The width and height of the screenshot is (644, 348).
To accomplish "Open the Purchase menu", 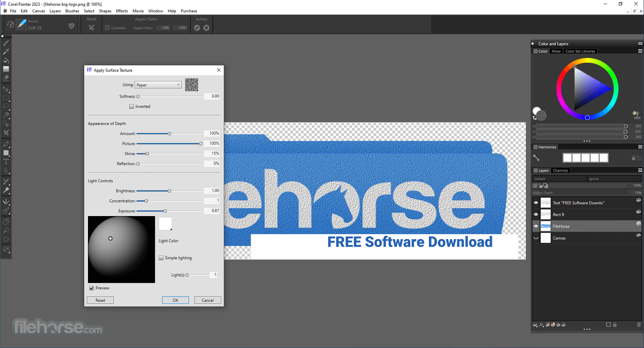I will pos(189,11).
